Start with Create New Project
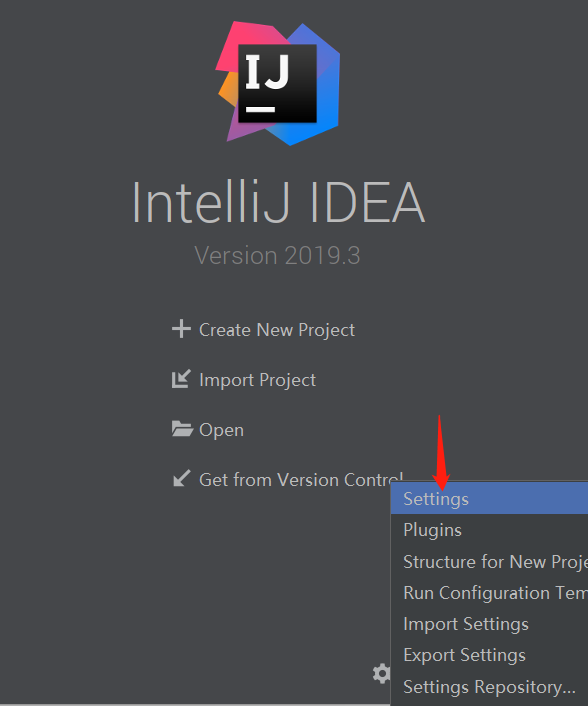The width and height of the screenshot is (588, 706). click(277, 330)
